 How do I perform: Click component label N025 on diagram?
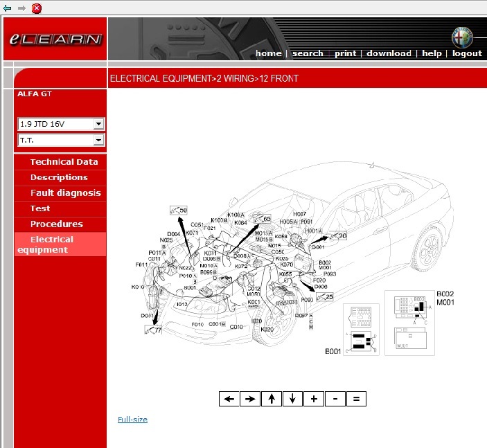click(x=166, y=240)
